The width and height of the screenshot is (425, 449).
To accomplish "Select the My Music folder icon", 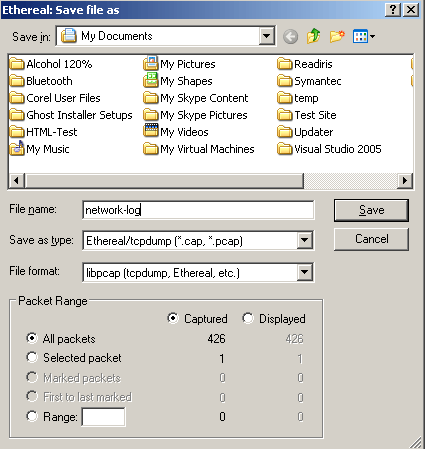I will pos(17,148).
